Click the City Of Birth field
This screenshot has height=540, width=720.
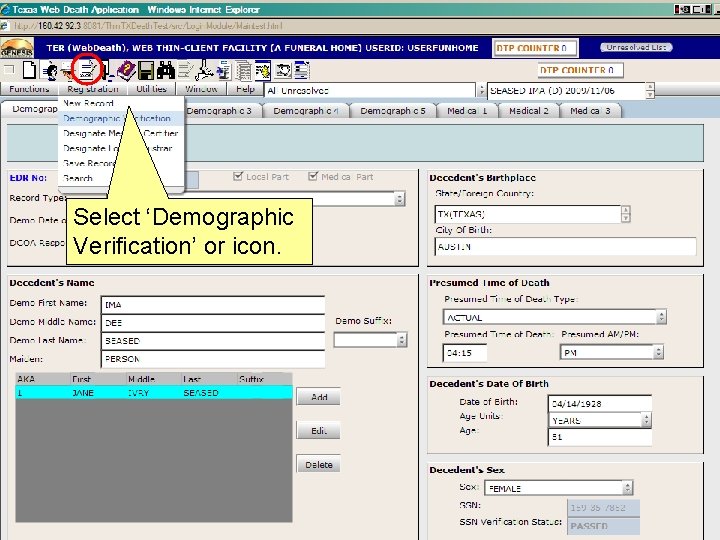pos(565,247)
